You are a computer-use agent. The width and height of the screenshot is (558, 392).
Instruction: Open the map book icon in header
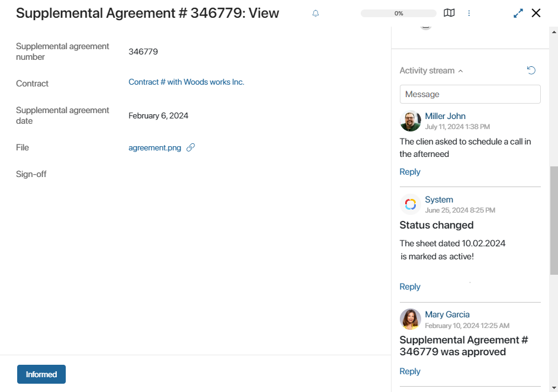click(449, 13)
